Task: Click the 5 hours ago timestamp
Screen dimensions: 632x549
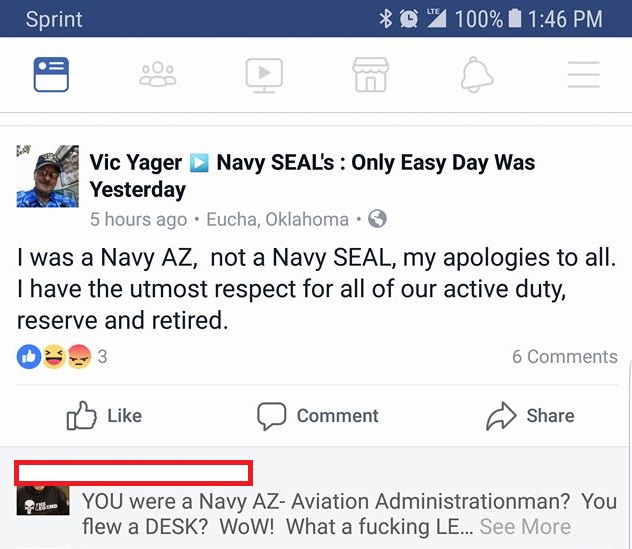Action: point(138,219)
